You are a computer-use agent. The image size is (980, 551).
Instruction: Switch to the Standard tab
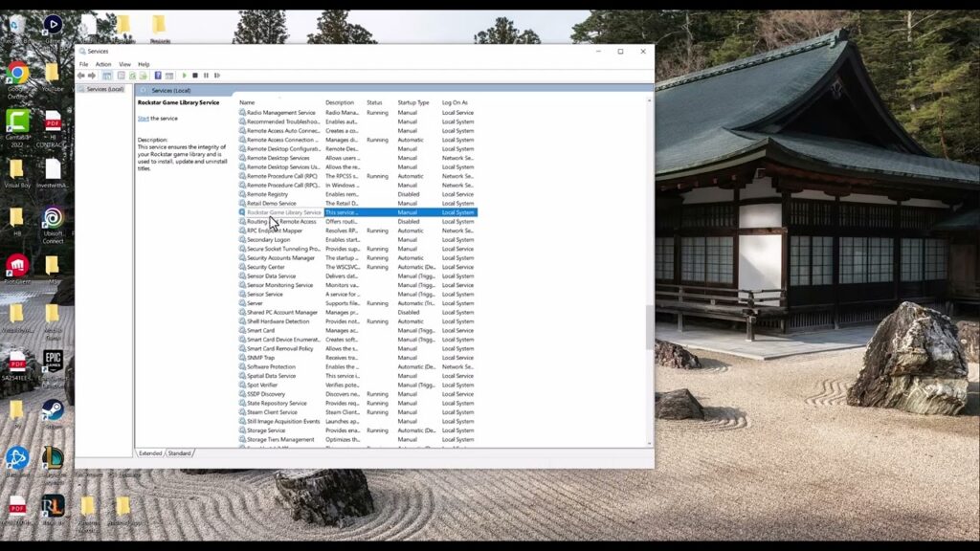coord(179,453)
